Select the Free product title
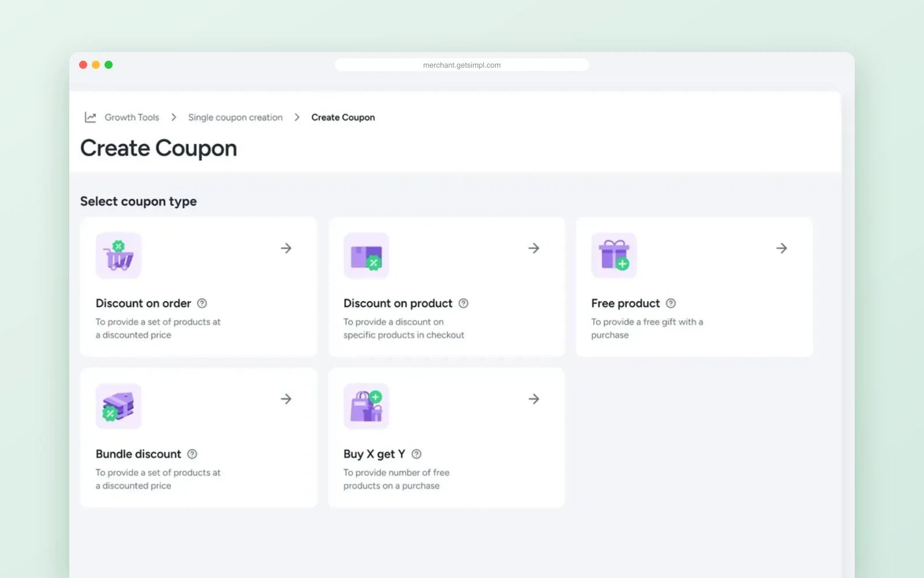This screenshot has width=924, height=578. tap(625, 303)
